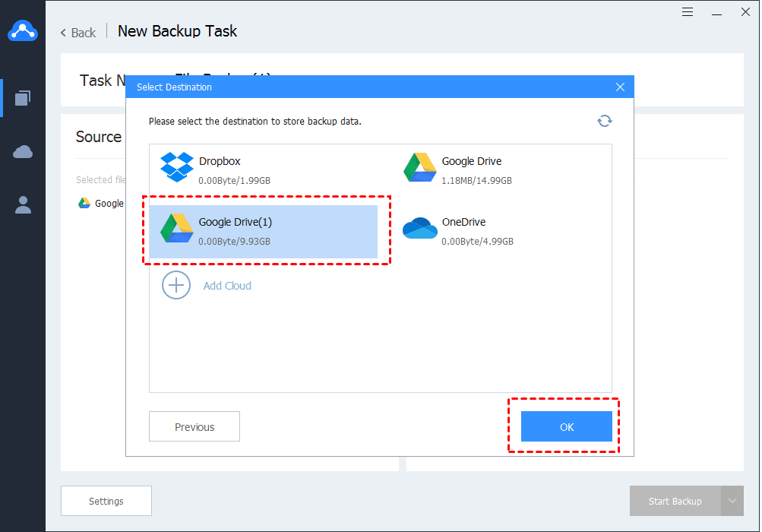Pick the OneDrive cloud icon
This screenshot has height=532, width=762.
(x=420, y=228)
